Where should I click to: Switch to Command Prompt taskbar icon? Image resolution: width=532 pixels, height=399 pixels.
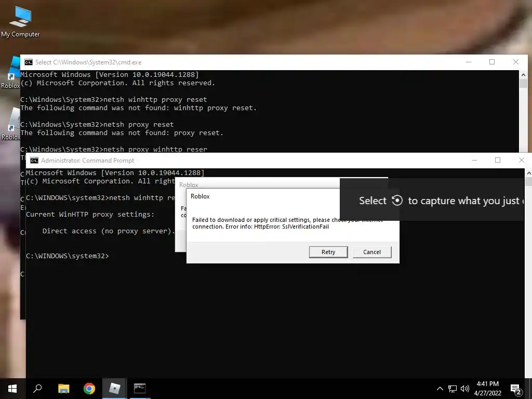click(140, 389)
